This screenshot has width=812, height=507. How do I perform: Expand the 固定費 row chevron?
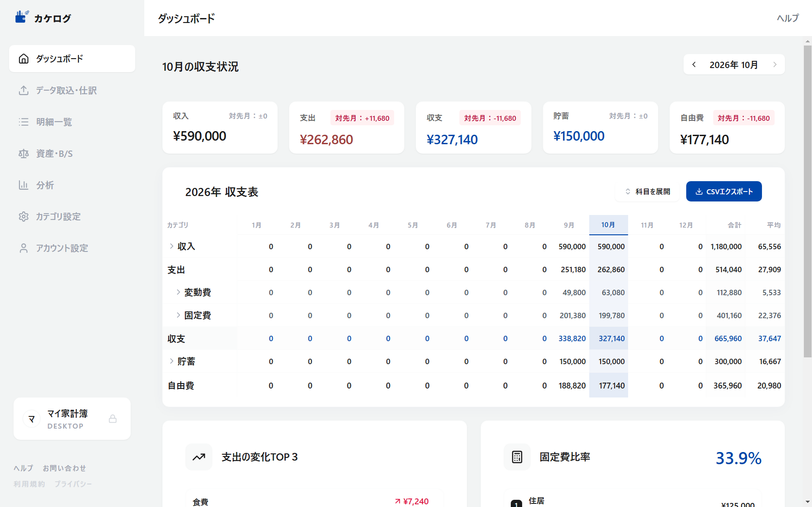[178, 315]
